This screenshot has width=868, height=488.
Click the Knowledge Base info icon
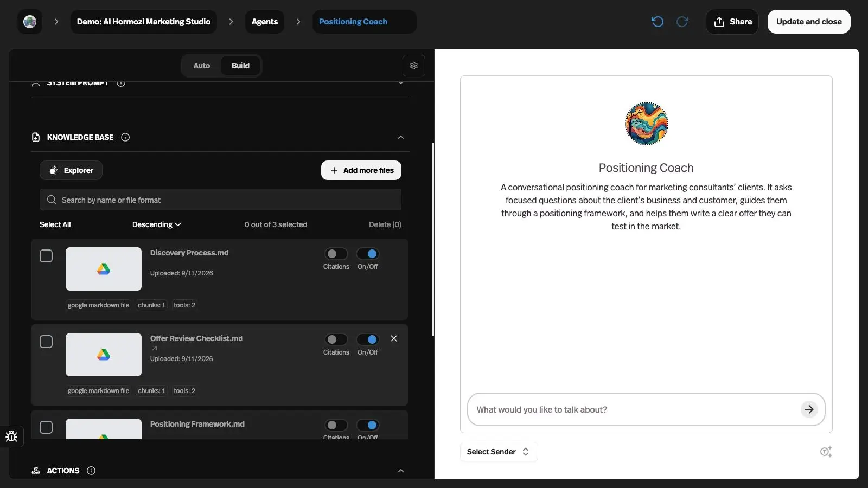(125, 137)
